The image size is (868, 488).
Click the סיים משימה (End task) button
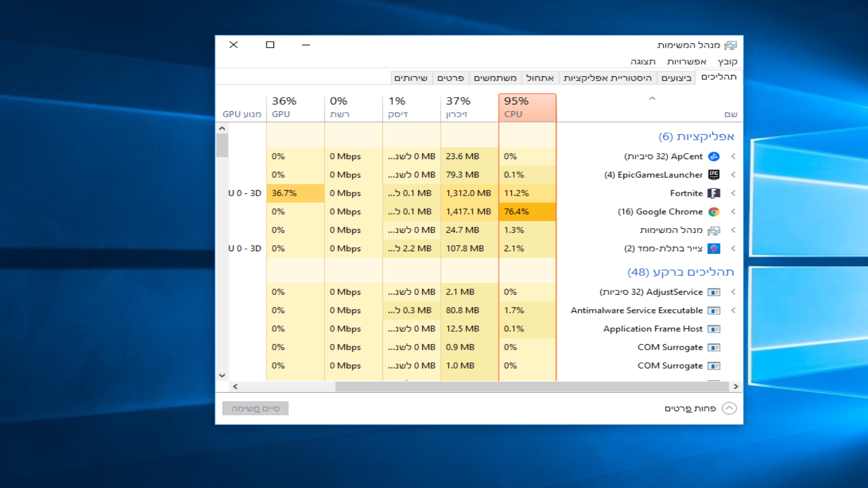tap(255, 408)
